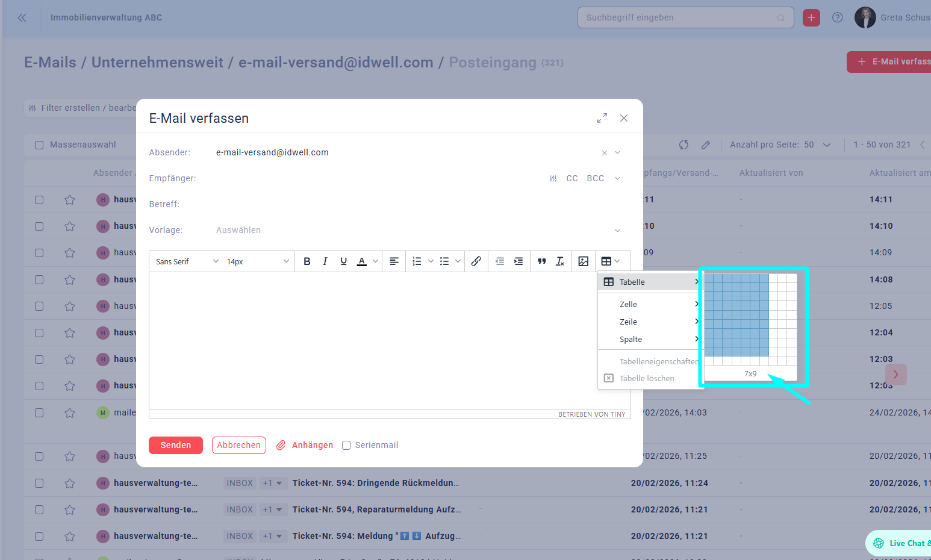This screenshot has height=560, width=931.
Task: Insert an image via the picture icon
Action: pyautogui.click(x=584, y=261)
